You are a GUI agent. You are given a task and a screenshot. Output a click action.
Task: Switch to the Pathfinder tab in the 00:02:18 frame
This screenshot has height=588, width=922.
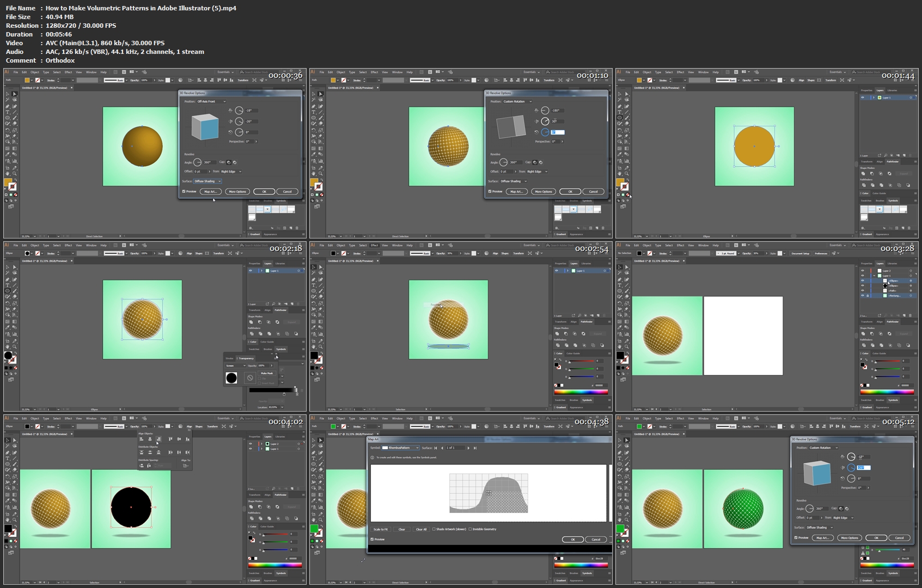tap(280, 310)
